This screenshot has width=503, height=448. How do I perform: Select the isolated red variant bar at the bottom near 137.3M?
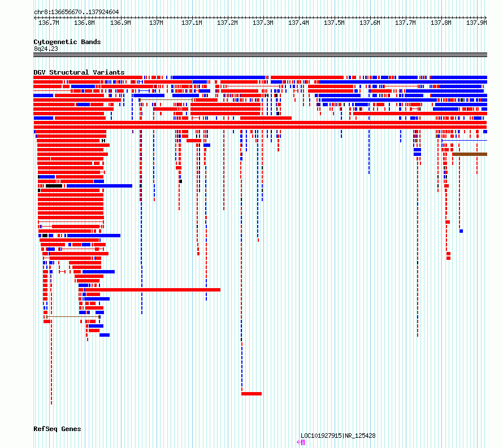(251, 394)
